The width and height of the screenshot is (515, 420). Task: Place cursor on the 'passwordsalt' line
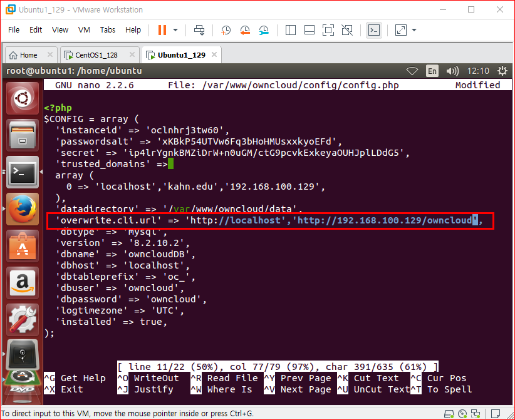click(x=199, y=141)
